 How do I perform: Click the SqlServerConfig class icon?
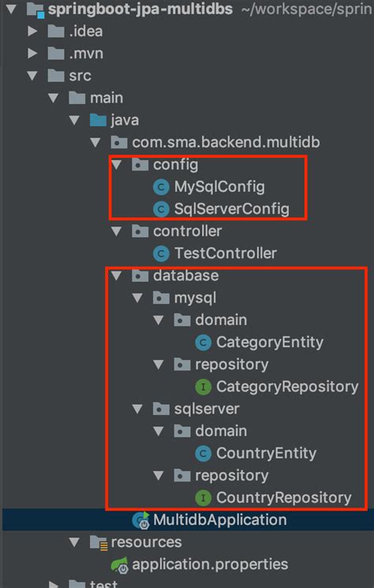[x=161, y=209]
